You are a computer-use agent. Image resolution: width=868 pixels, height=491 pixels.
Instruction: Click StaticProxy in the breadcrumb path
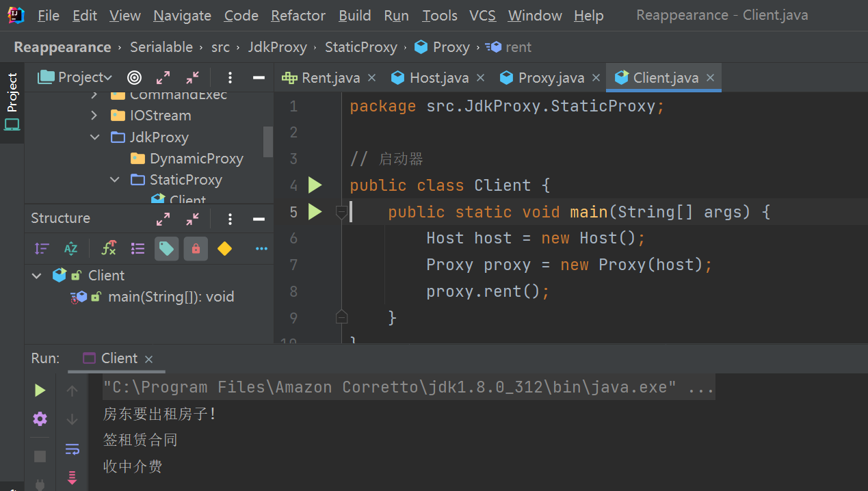(x=360, y=47)
